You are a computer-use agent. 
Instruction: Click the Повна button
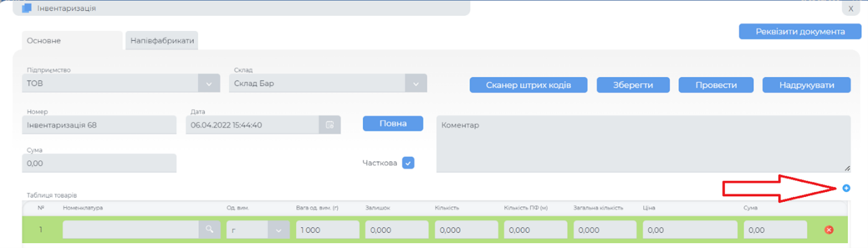pos(393,123)
